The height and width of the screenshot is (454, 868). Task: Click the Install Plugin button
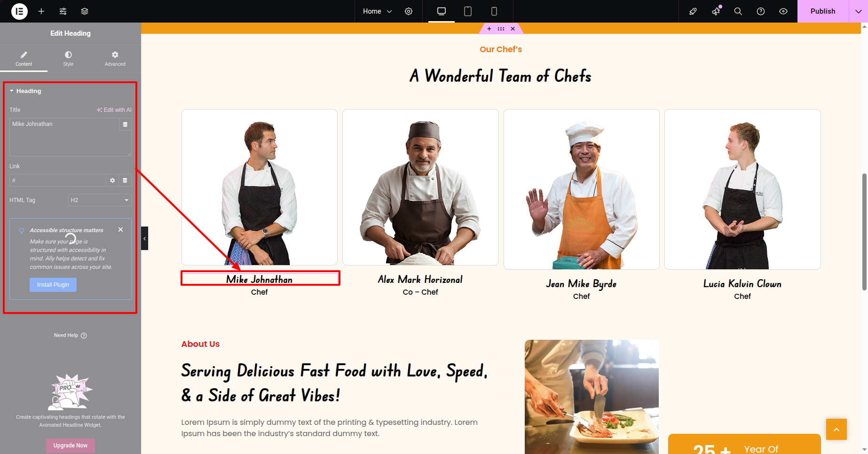click(x=53, y=285)
